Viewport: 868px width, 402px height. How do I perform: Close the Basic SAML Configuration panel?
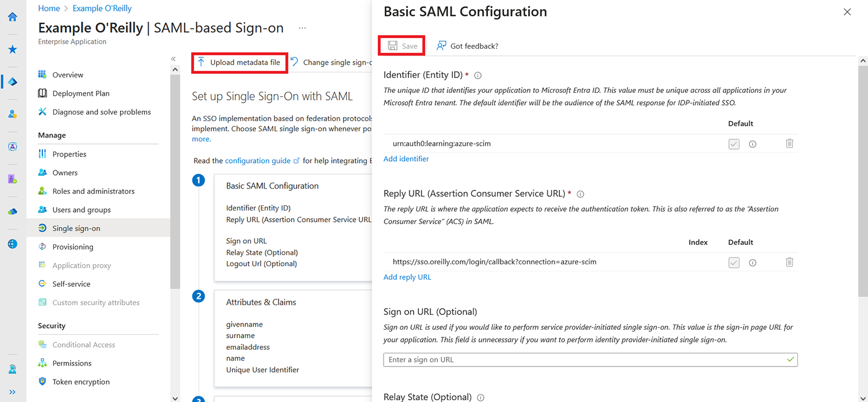[847, 12]
